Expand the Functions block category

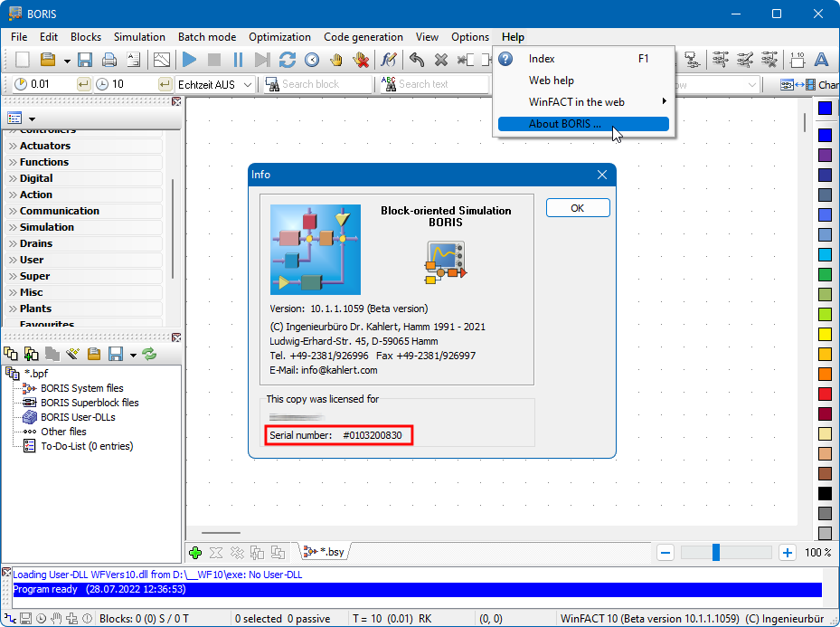[x=83, y=162]
